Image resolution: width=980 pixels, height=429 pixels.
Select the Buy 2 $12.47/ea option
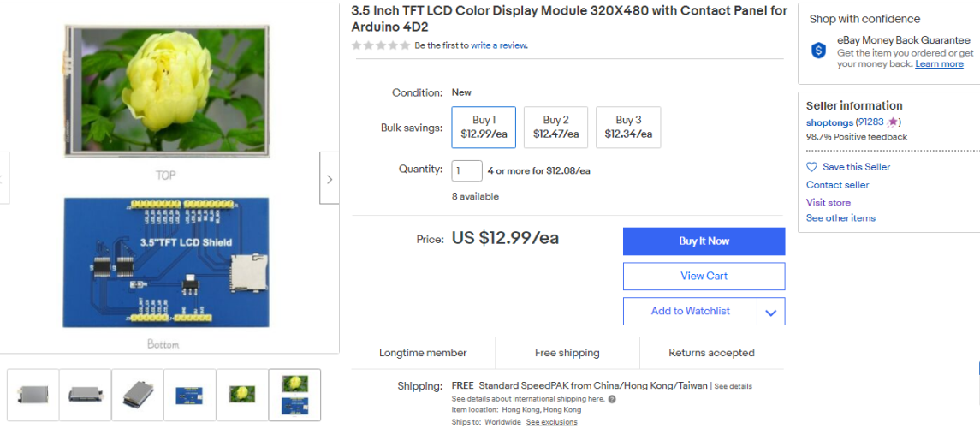click(x=555, y=127)
